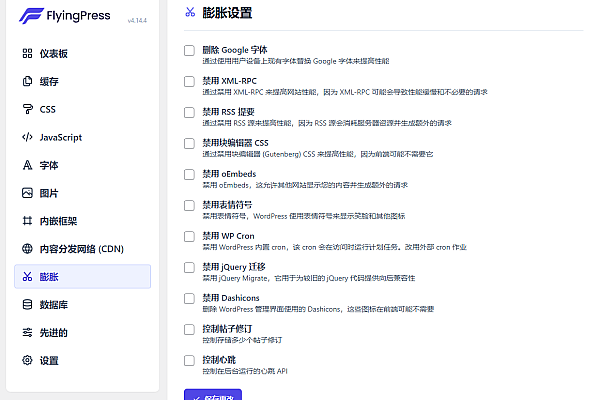The image size is (600, 400).
Task: Click the picture icon beside 图片
Action: pyautogui.click(x=27, y=193)
